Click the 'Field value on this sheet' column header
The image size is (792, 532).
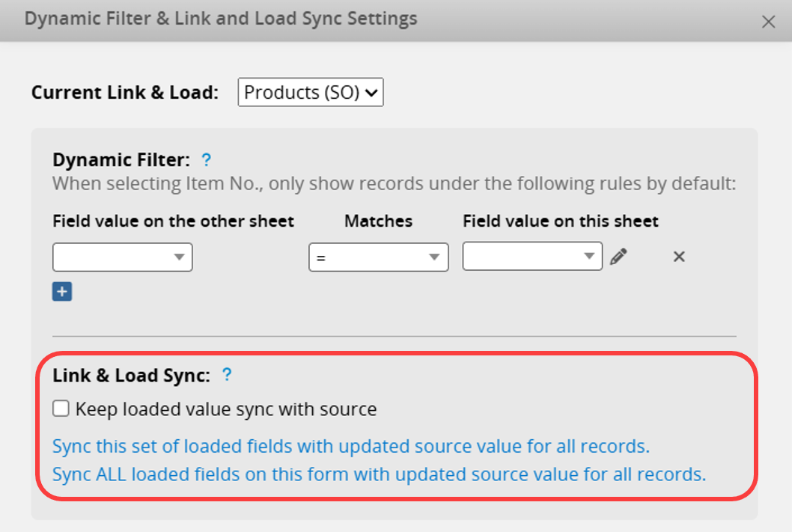point(560,221)
